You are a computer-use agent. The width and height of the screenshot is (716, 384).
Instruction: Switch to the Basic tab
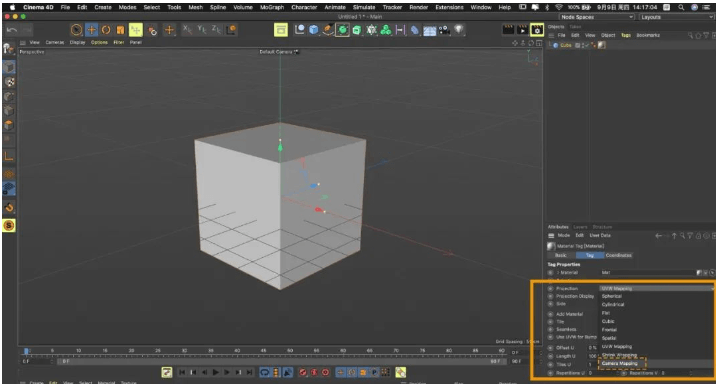pyautogui.click(x=561, y=255)
